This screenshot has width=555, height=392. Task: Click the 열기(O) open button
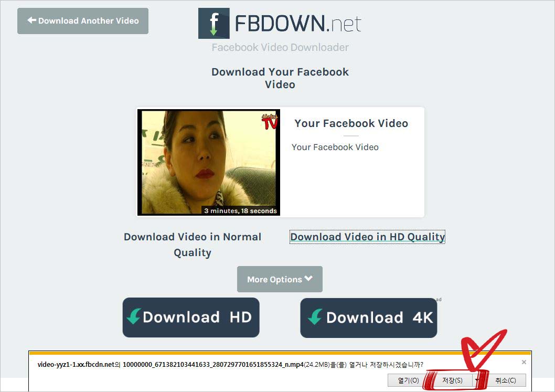click(408, 380)
